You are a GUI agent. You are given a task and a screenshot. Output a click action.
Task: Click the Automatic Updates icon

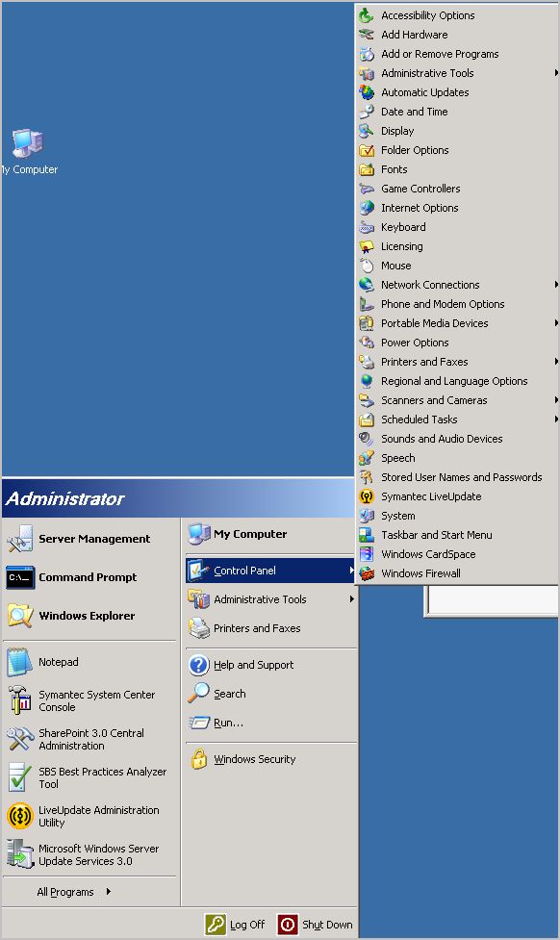click(x=367, y=92)
